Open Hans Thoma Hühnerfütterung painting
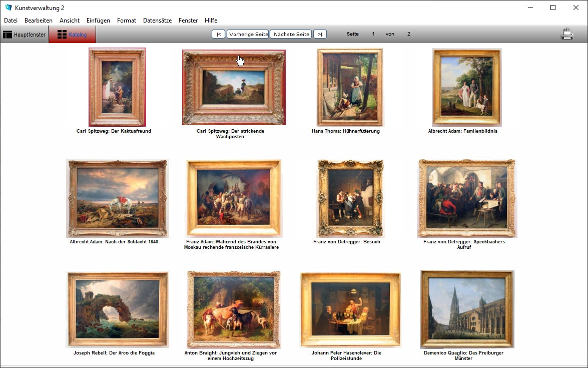Viewport: 588px width, 368px height. 349,87
